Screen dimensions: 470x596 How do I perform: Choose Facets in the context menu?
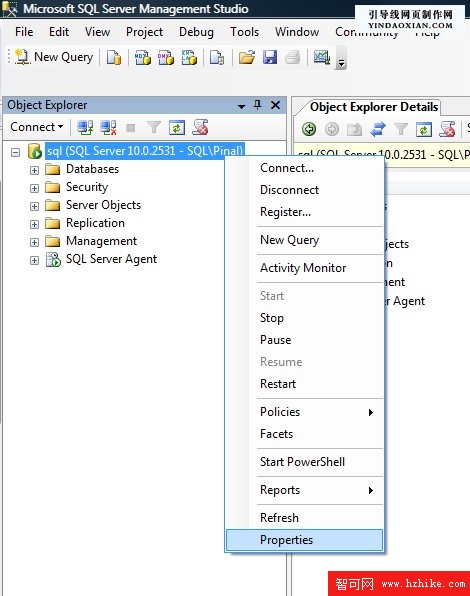tap(304, 434)
